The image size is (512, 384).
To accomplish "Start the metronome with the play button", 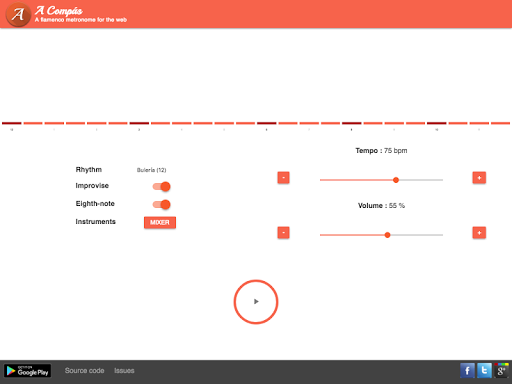I will tap(256, 302).
